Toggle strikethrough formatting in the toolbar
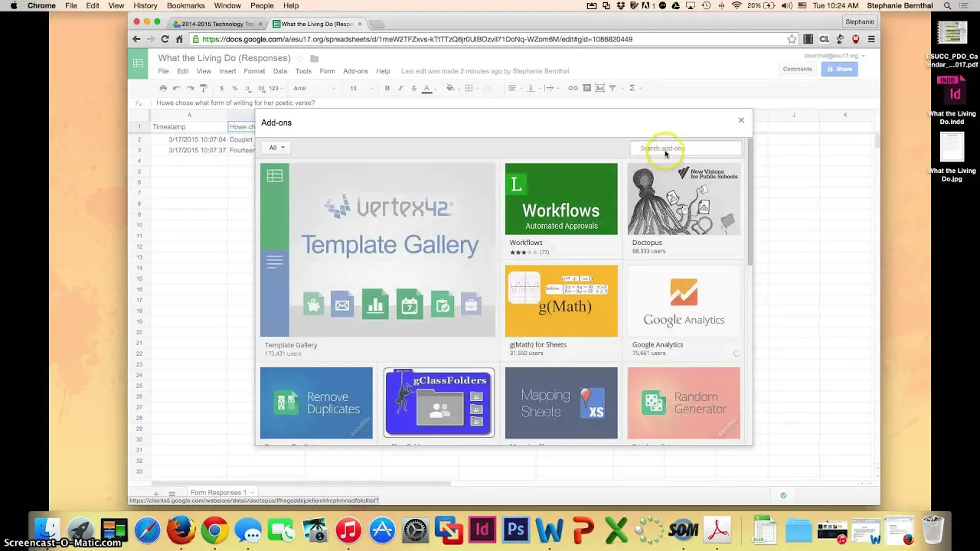 (413, 88)
